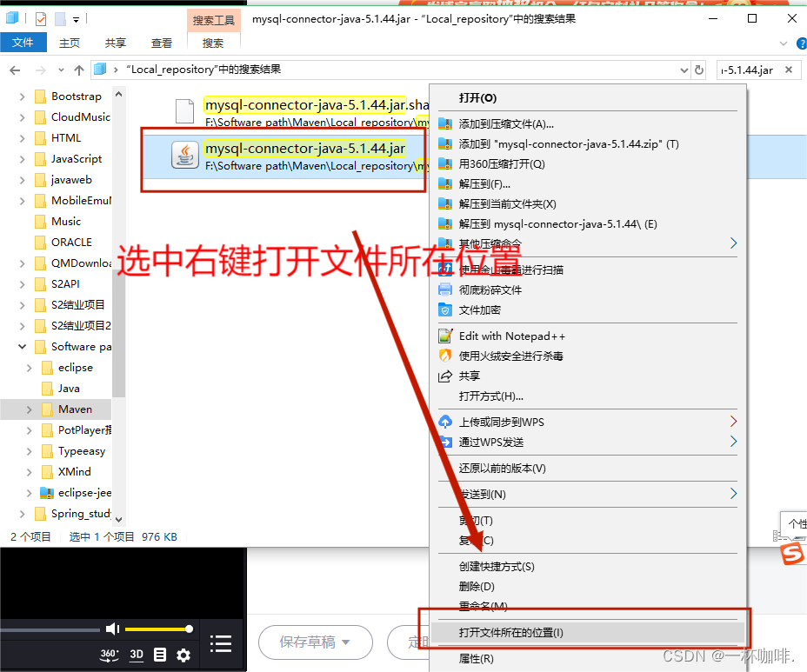Open the player settings gear
Viewport: 807px width, 672px height.
coord(183,655)
